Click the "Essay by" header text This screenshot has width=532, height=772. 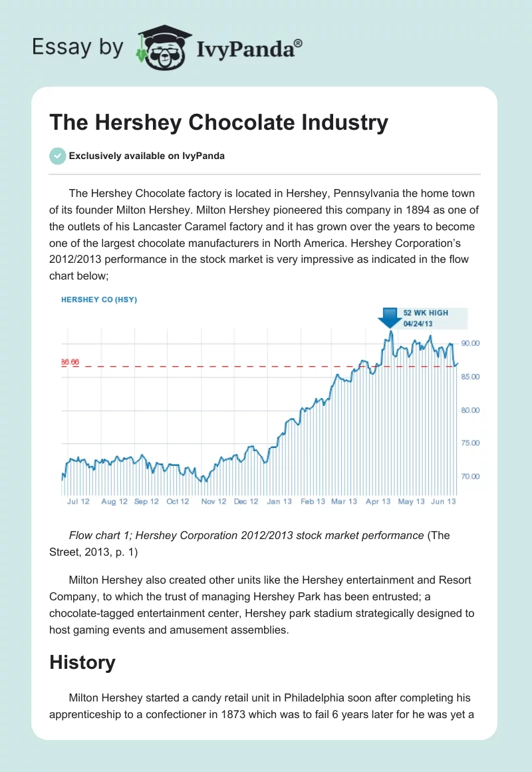pos(77,47)
